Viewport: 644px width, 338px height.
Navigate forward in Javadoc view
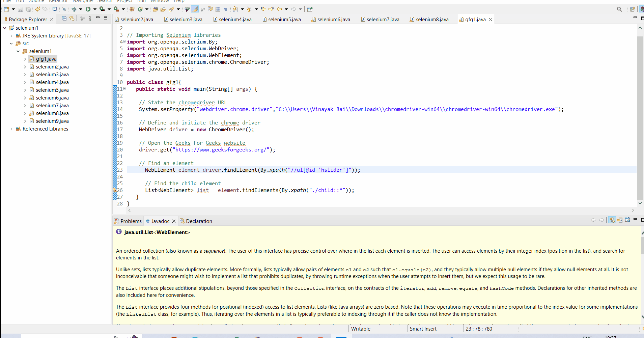click(x=602, y=220)
